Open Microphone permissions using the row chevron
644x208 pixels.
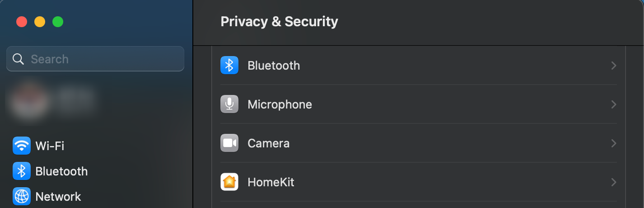coord(613,104)
